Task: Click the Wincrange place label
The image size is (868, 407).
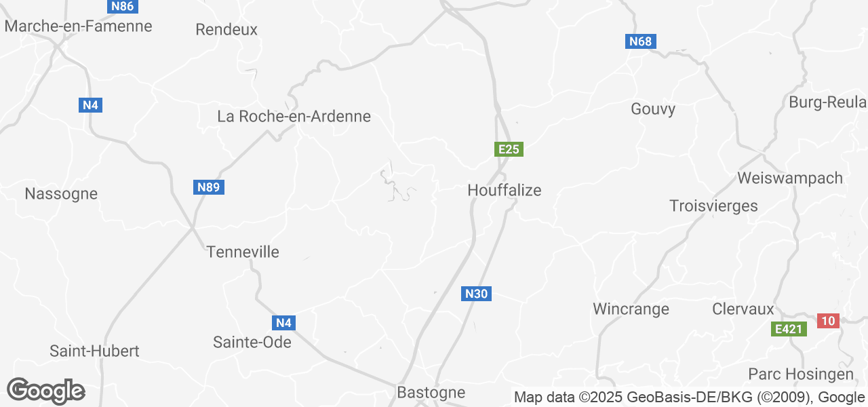Action: pos(631,309)
